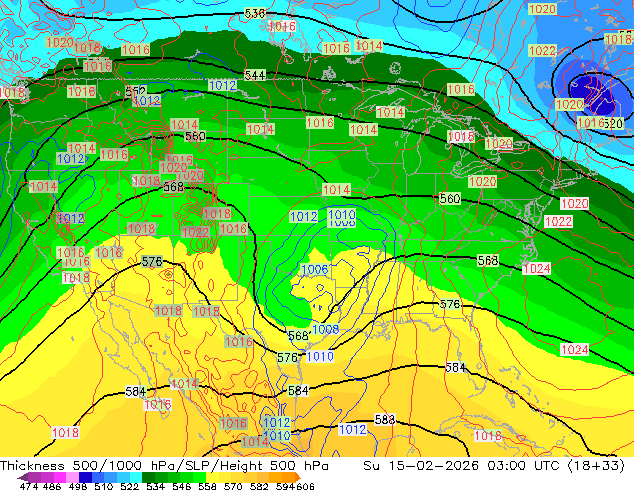Click the '(18+33)' forecast hour text
The image size is (634, 490).
click(596, 466)
